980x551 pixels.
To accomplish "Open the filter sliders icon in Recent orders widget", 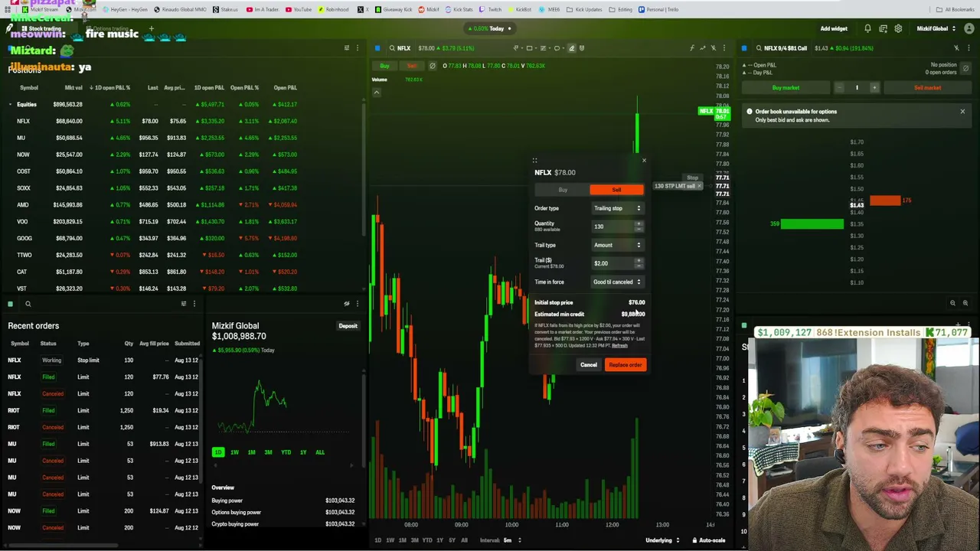I will click(183, 304).
